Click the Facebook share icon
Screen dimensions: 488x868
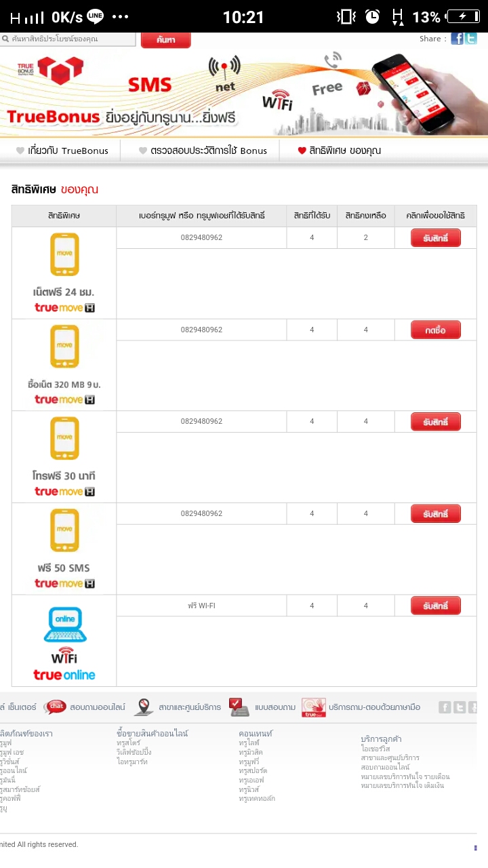point(457,39)
